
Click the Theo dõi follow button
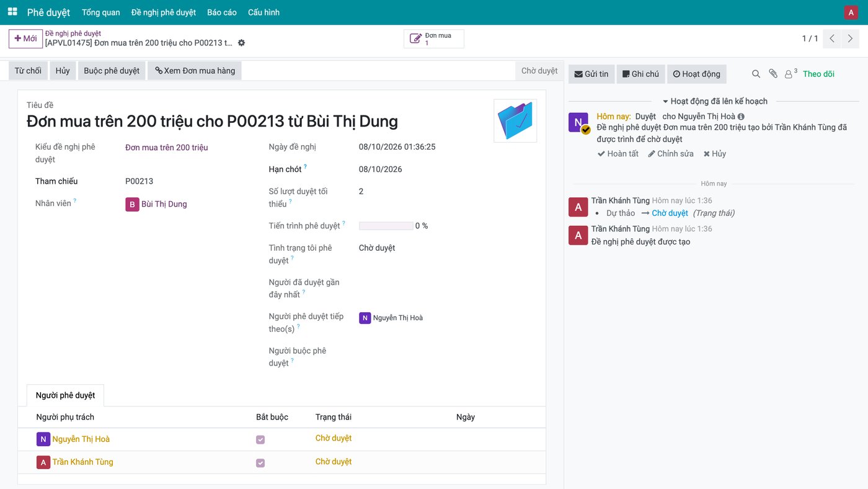(x=818, y=74)
